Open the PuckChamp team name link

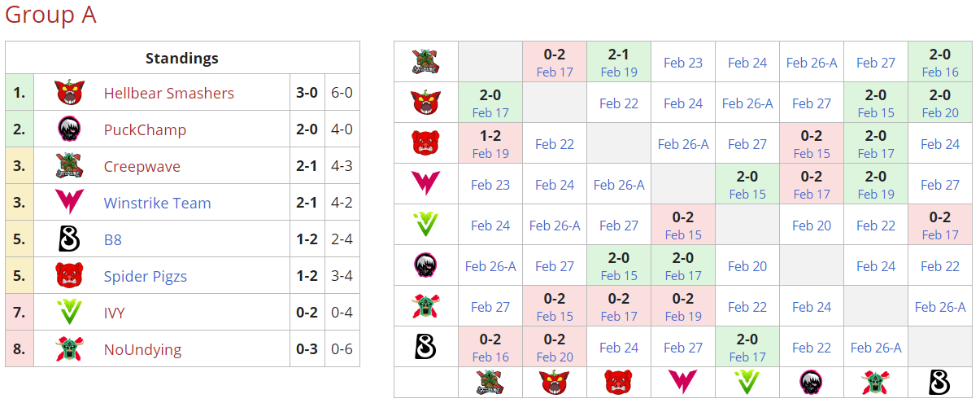pyautogui.click(x=145, y=129)
